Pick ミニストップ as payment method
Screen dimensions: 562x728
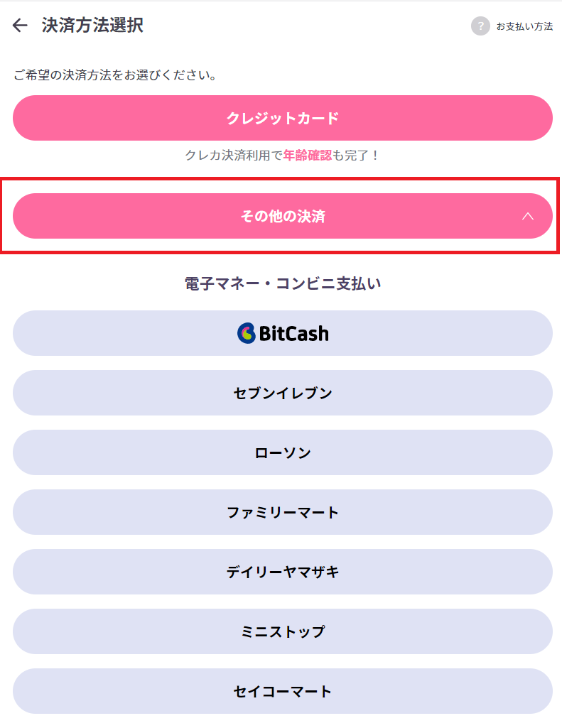[282, 631]
